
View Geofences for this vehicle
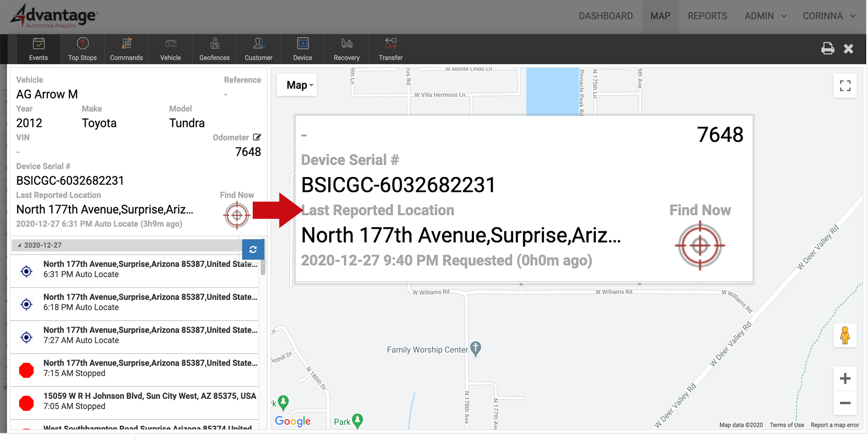pyautogui.click(x=214, y=49)
